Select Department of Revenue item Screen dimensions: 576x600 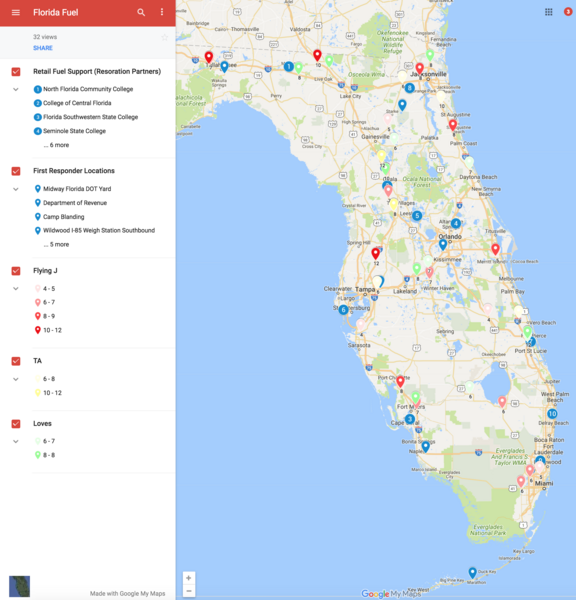[x=70, y=203]
